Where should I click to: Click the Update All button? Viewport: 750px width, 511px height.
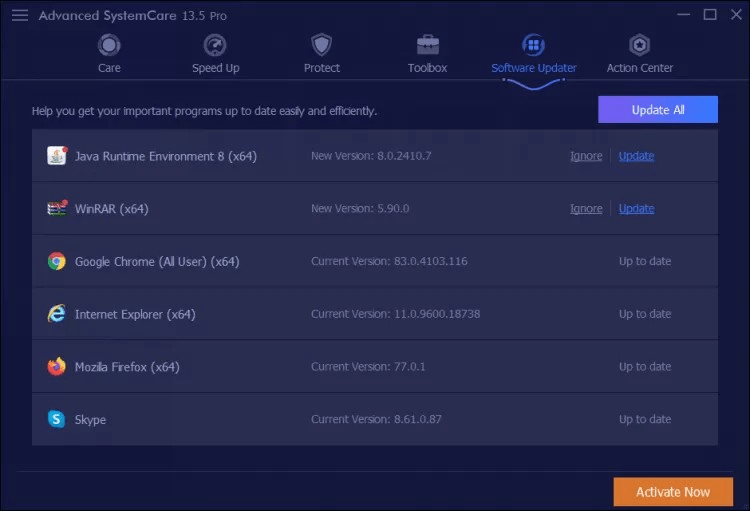pos(658,110)
